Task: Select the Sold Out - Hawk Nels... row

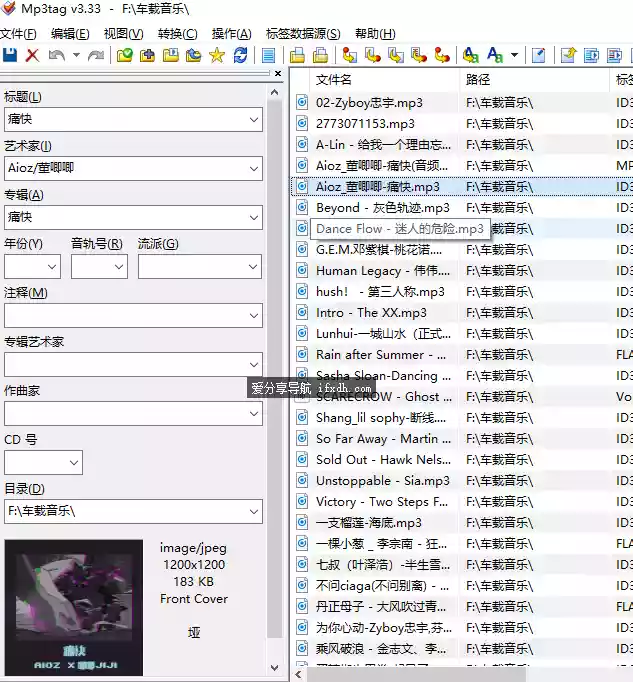Action: click(x=461, y=460)
